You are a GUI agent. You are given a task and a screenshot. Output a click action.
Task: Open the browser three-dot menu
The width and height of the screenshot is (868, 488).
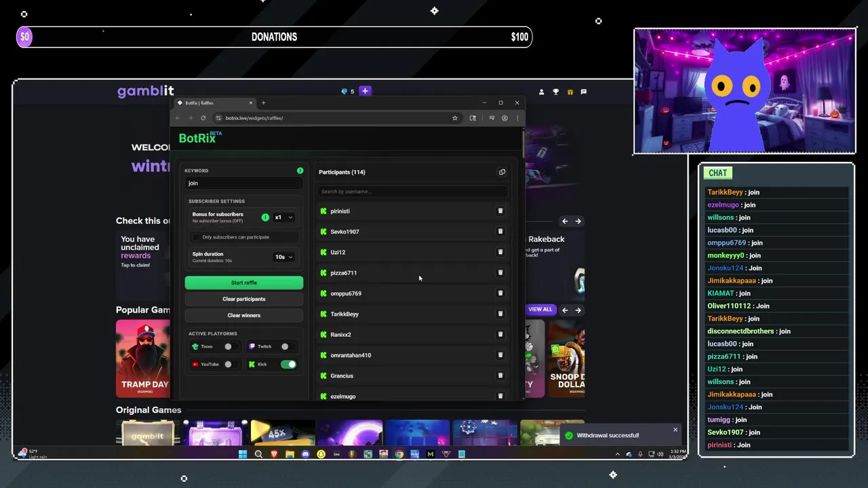(517, 118)
